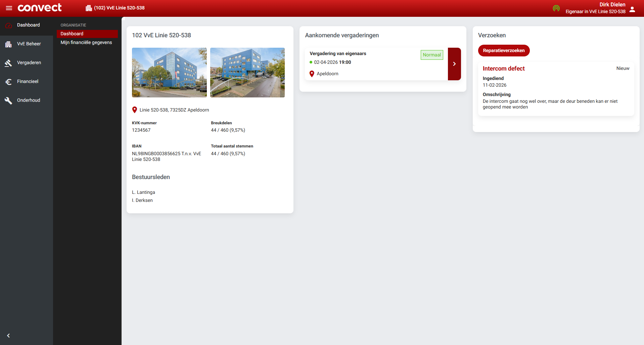Screen dimensions: 644x345
Task: Open the Intercom defect request
Action: click(503, 69)
